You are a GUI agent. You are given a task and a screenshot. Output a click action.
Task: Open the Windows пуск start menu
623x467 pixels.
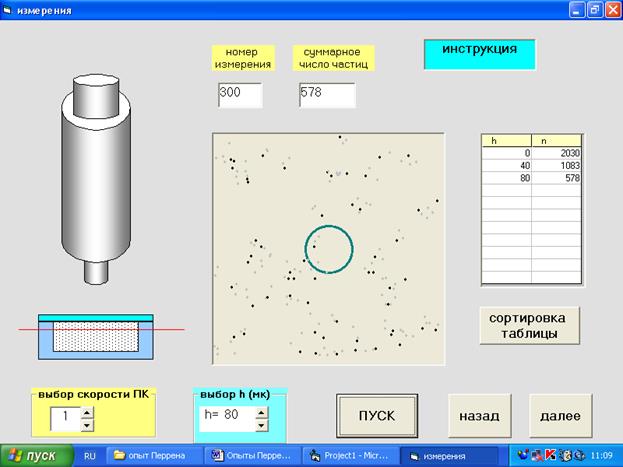(37, 455)
